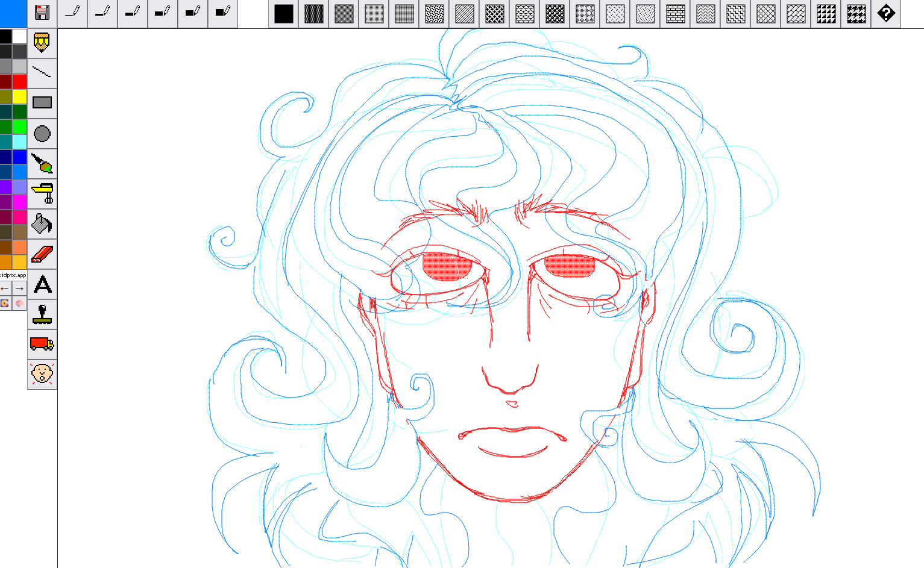Pick the Circle shape tool
This screenshot has height=568, width=924.
42,134
